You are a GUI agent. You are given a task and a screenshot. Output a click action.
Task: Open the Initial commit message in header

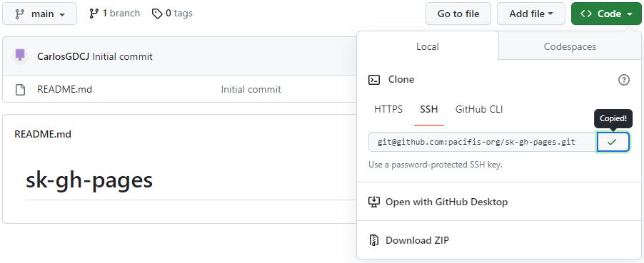(122, 56)
